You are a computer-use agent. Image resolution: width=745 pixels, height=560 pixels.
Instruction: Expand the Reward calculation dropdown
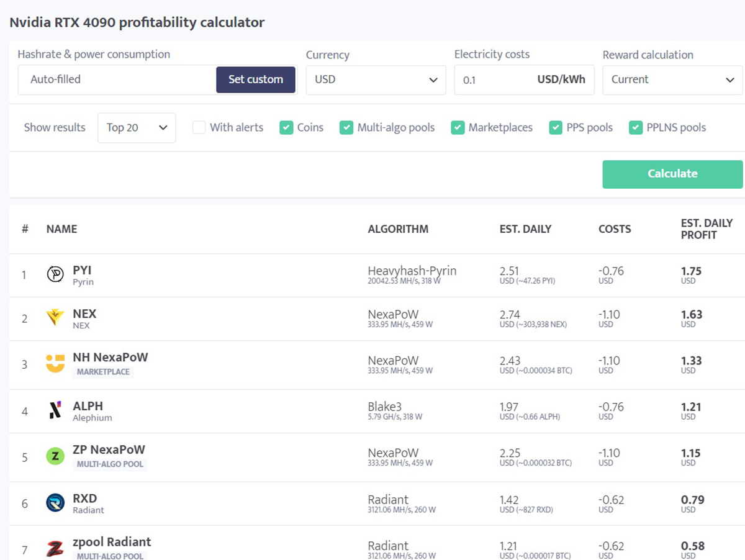[672, 80]
